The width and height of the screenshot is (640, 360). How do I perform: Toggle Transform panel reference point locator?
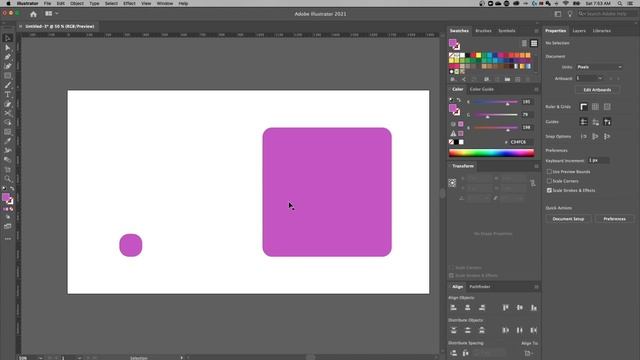(x=452, y=183)
